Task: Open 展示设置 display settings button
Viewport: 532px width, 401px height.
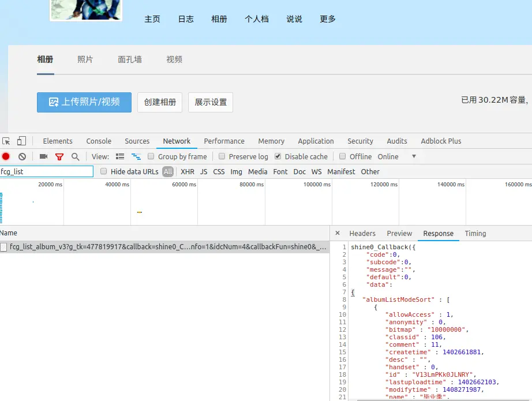Action: pyautogui.click(x=211, y=102)
